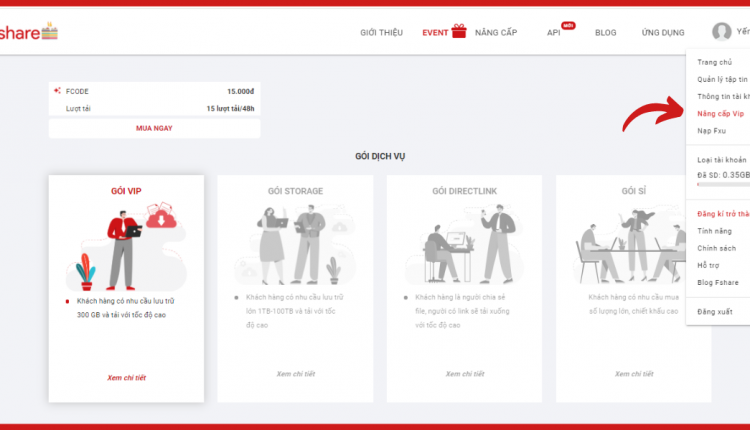
Task: Open the BLOG nav link
Action: [x=605, y=33]
